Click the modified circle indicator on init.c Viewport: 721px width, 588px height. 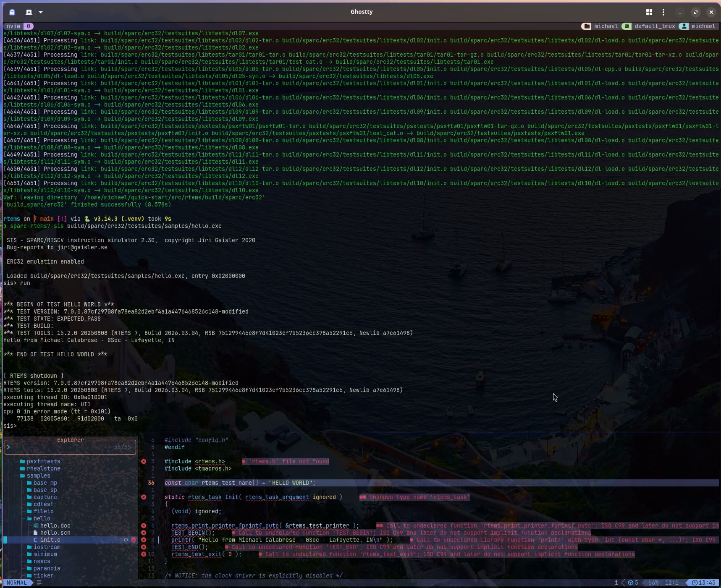126,540
